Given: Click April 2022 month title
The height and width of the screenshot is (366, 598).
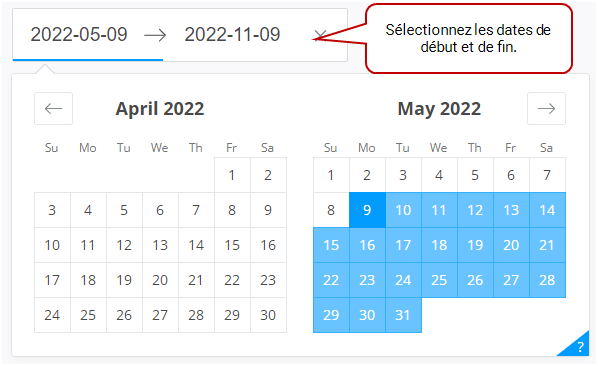Looking at the screenshot, I should (160, 109).
